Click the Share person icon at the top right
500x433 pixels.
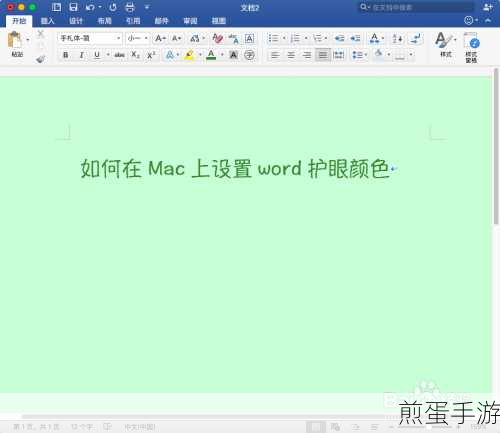pos(488,7)
